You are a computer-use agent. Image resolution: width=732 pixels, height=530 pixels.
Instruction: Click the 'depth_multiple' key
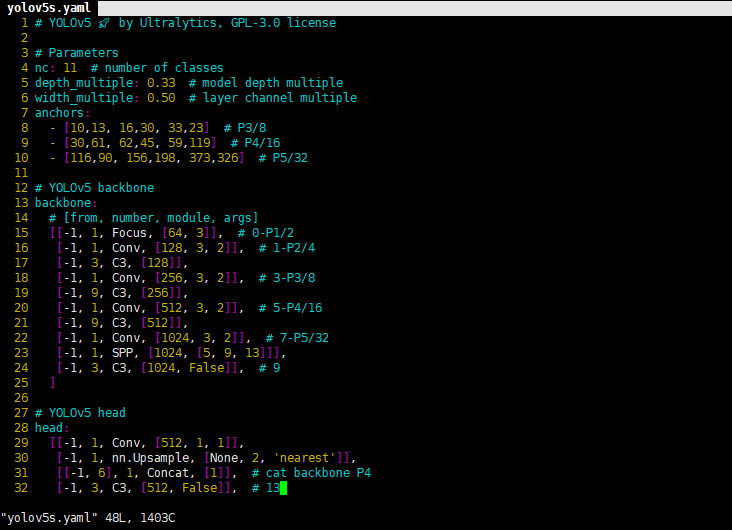(x=84, y=83)
